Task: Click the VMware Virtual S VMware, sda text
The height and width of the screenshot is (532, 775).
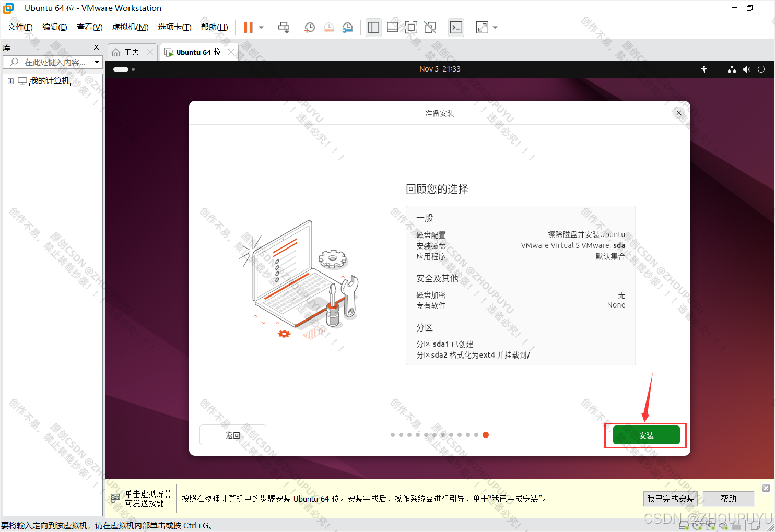Action: pos(573,245)
